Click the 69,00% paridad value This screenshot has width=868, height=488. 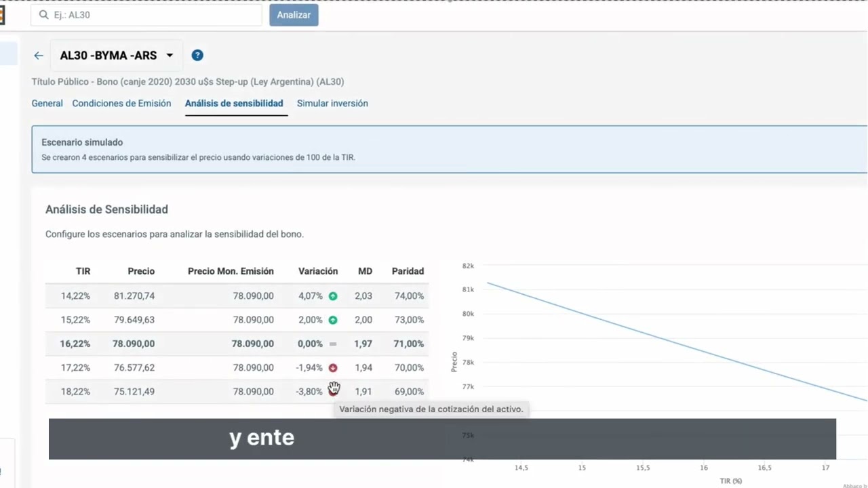tap(409, 392)
